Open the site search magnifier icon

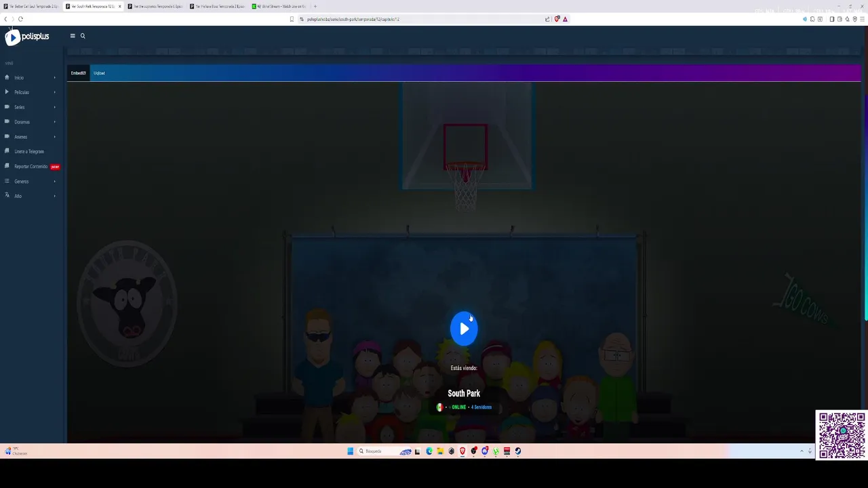point(83,36)
